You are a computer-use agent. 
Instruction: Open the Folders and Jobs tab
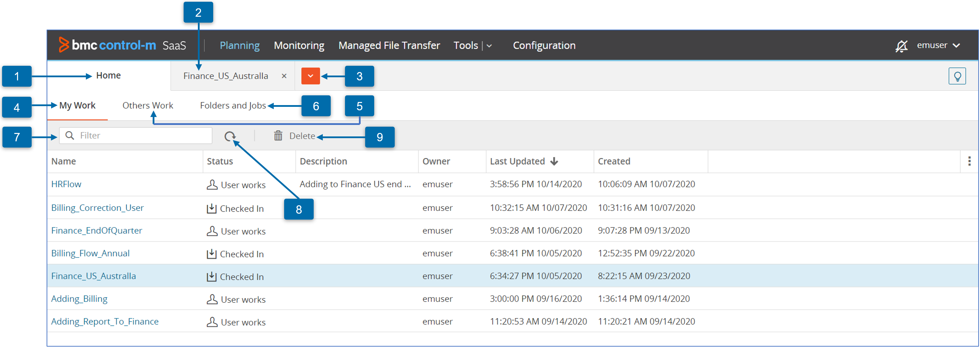pos(233,105)
